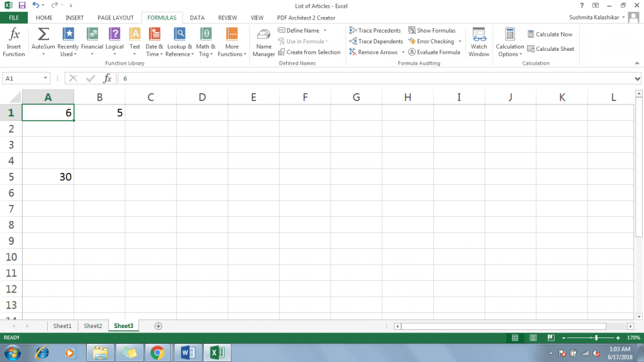Select cell B1 containing the value 5
The width and height of the screenshot is (644, 362).
(x=99, y=112)
